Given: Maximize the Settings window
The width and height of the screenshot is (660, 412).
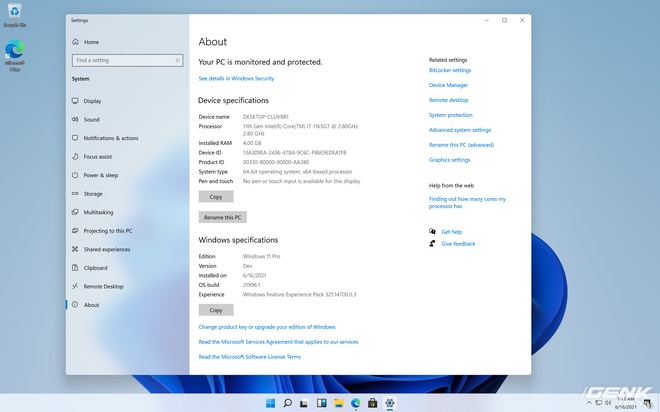Looking at the screenshot, I should click(504, 20).
